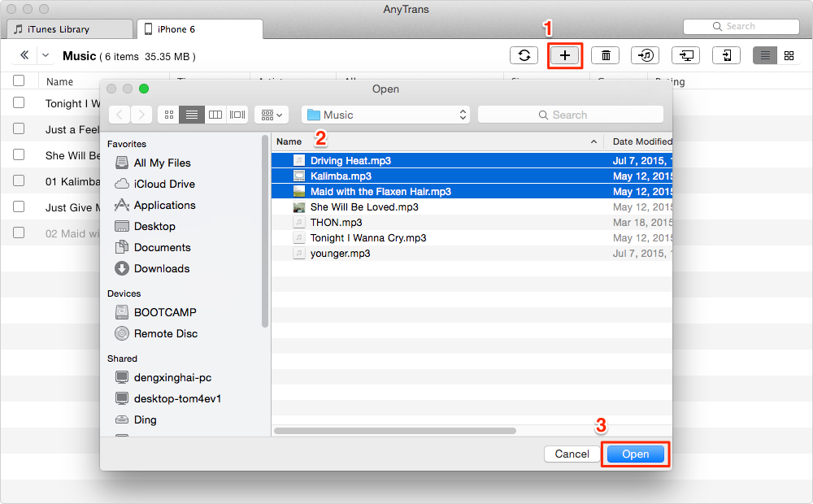Tick the checkbox for Tonight I W… row
This screenshot has width=813, height=504.
pos(19,102)
